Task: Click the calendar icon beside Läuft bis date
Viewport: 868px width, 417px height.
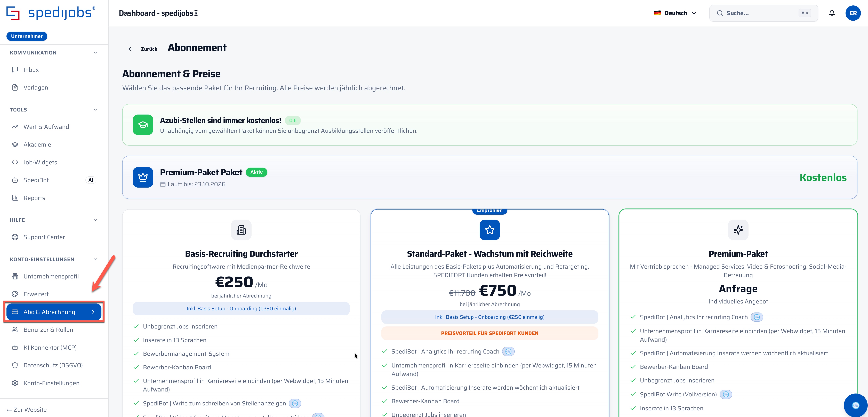Action: pyautogui.click(x=163, y=184)
